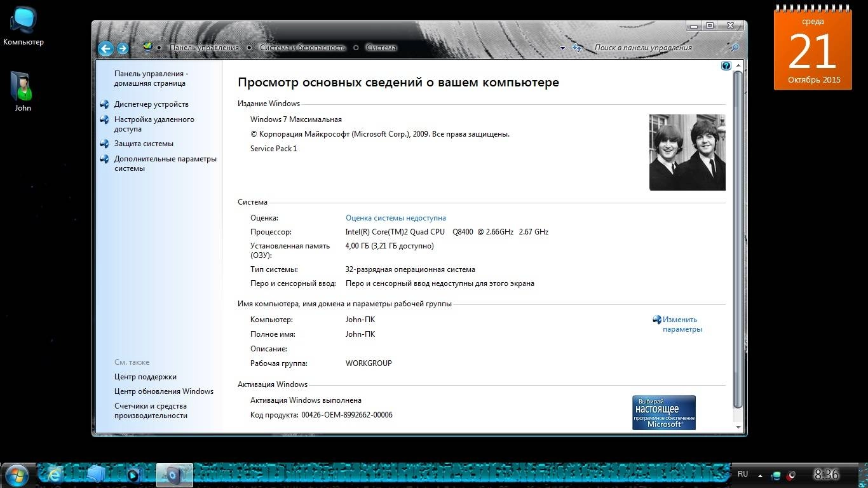Switch input language via 'RU' indicator
The height and width of the screenshot is (488, 868).
(x=743, y=474)
